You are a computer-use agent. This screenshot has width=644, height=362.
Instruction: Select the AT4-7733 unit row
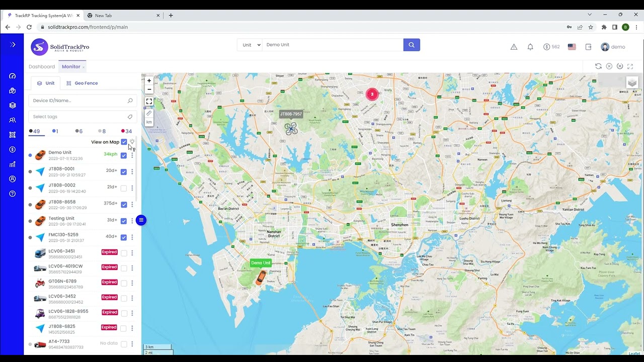(x=83, y=344)
